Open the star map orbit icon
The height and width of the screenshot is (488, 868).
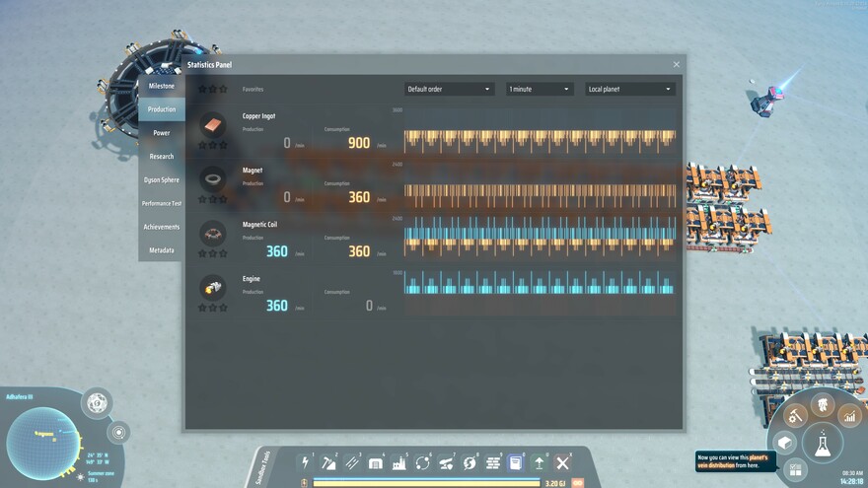pyautogui.click(x=118, y=432)
